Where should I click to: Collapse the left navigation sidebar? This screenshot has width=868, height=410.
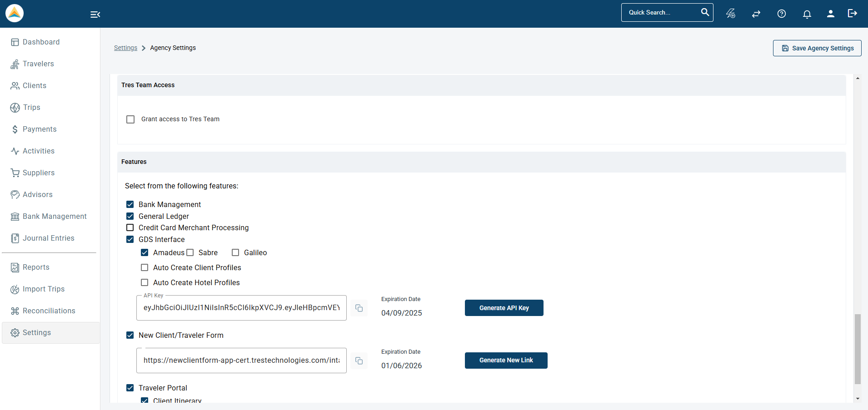point(95,14)
